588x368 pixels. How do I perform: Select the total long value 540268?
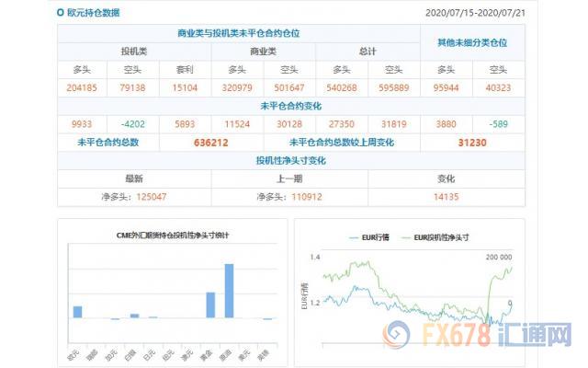tap(342, 88)
